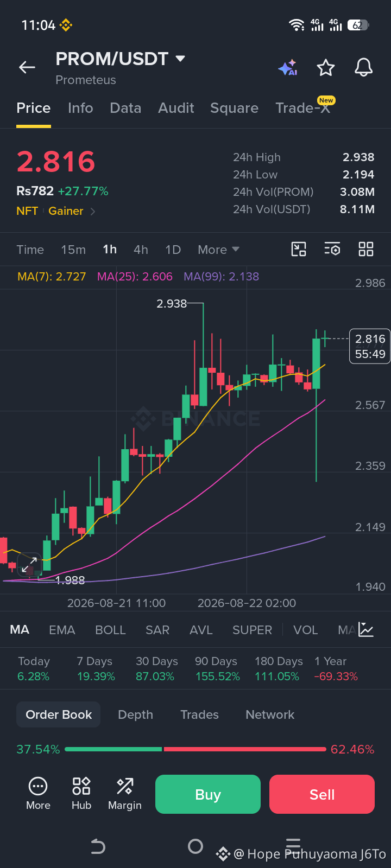
Task: Select the 4h chart interval
Action: click(x=141, y=250)
